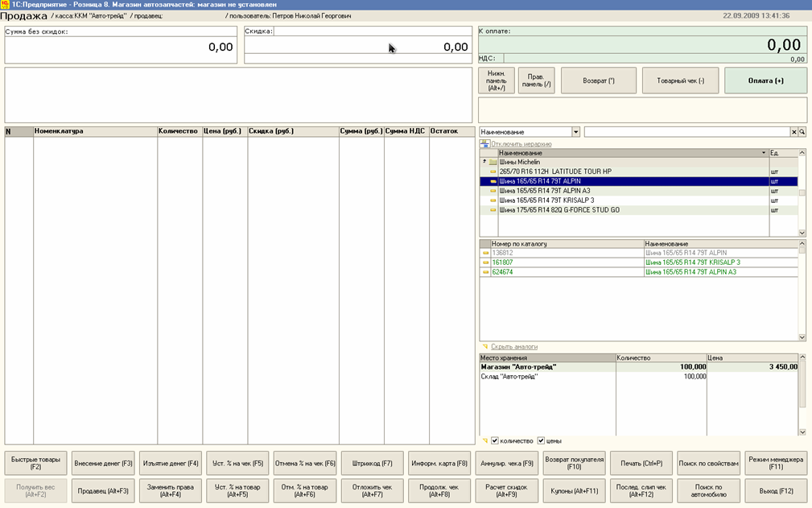812x508 pixels.
Task: Select the 'Магазин "Авто-трейд"' storage row
Action: pyautogui.click(x=638, y=366)
